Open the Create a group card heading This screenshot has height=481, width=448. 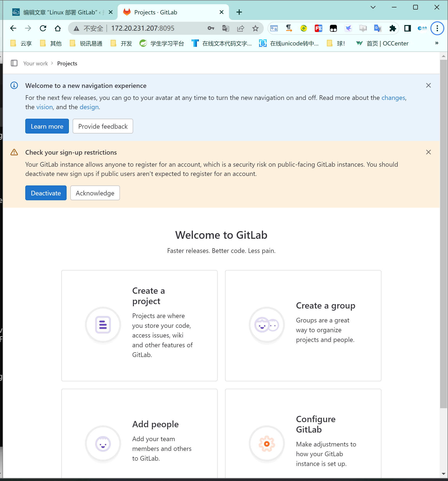(x=326, y=306)
